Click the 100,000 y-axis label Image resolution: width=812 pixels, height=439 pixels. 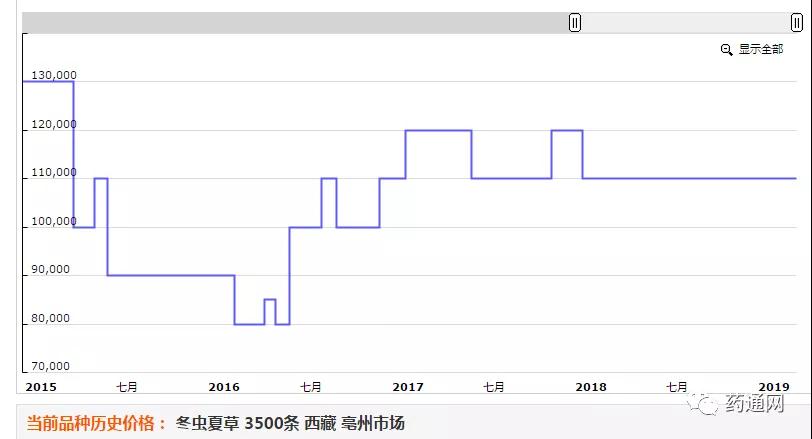[54, 221]
